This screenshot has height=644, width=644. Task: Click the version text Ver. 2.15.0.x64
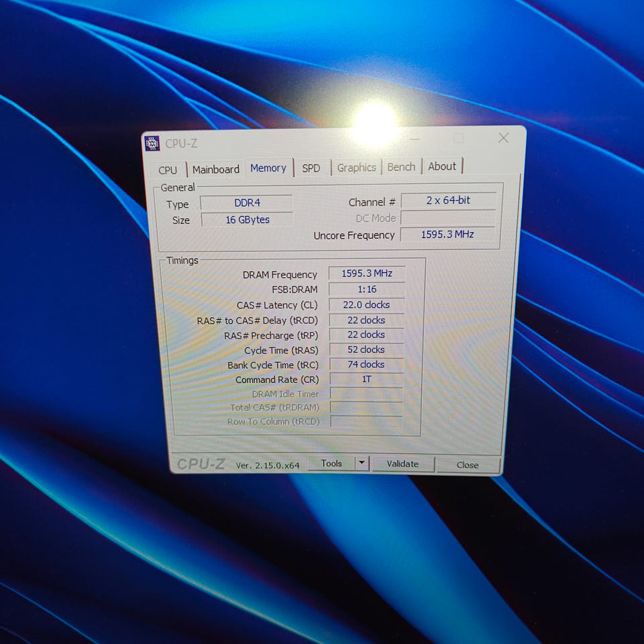tap(268, 466)
